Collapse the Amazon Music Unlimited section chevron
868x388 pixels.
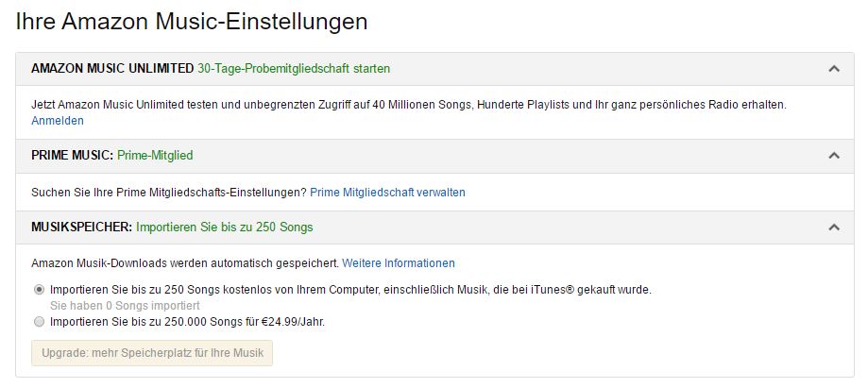833,69
